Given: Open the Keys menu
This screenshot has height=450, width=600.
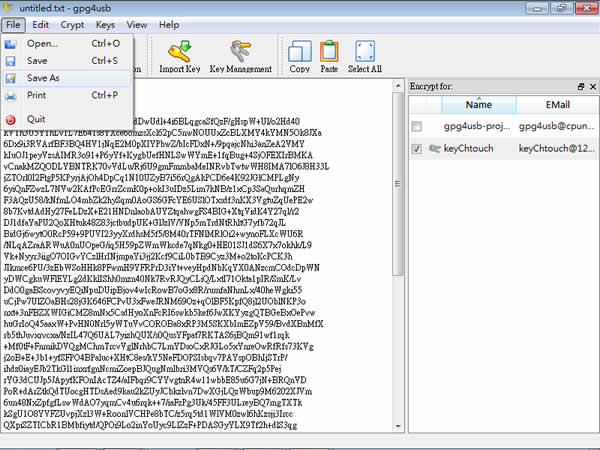Looking at the screenshot, I should [x=107, y=22].
